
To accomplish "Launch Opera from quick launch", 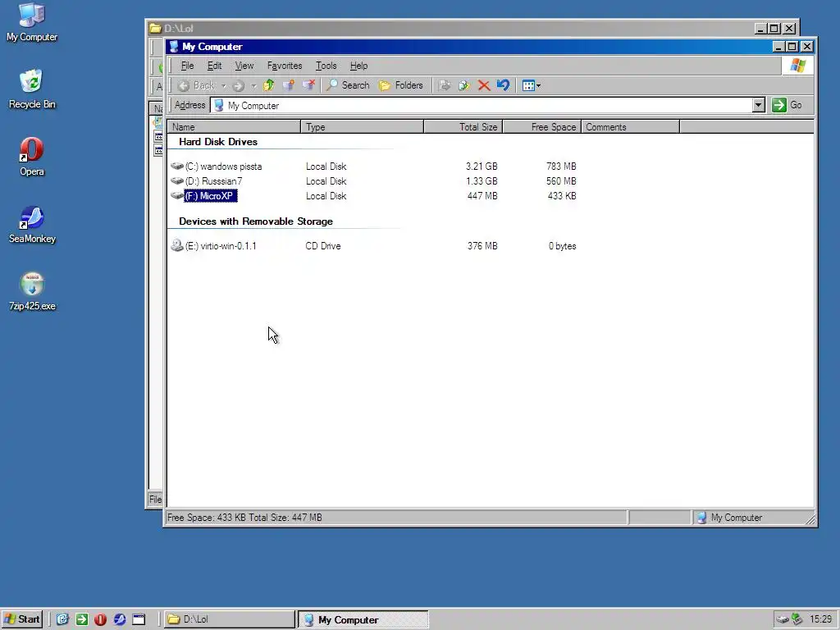I will click(100, 619).
